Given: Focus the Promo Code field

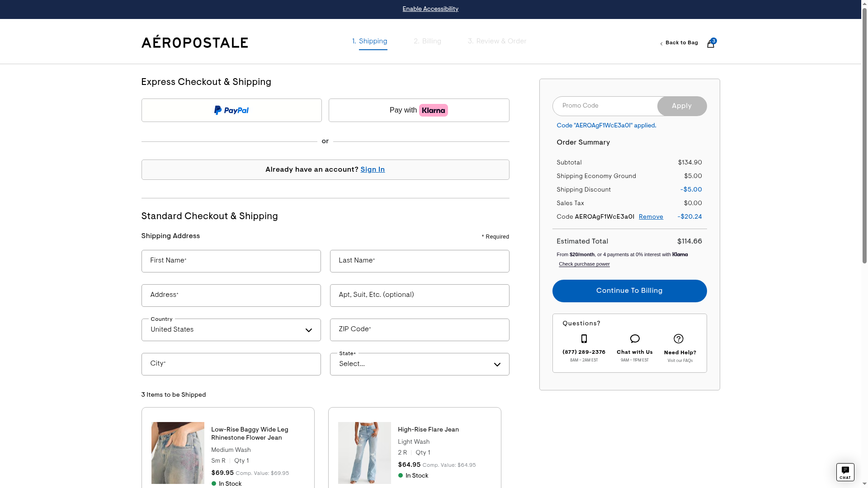Looking at the screenshot, I should (605, 106).
